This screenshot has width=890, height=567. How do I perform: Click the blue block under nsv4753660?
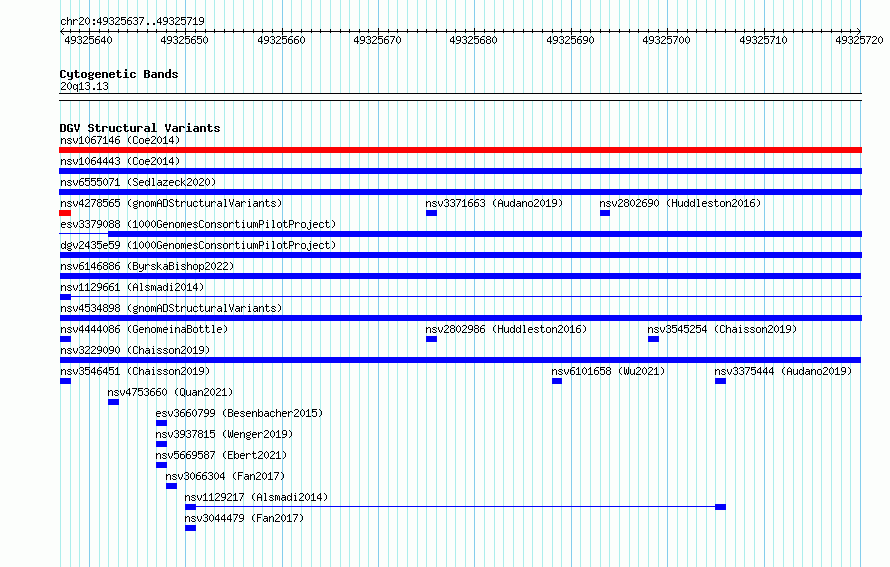click(114, 402)
